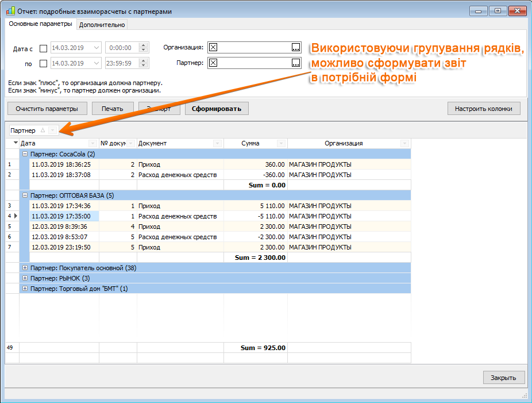Expand the Партнер: Торговый дом БМТ group
Screen dimensions: 532x403
(x=25, y=289)
